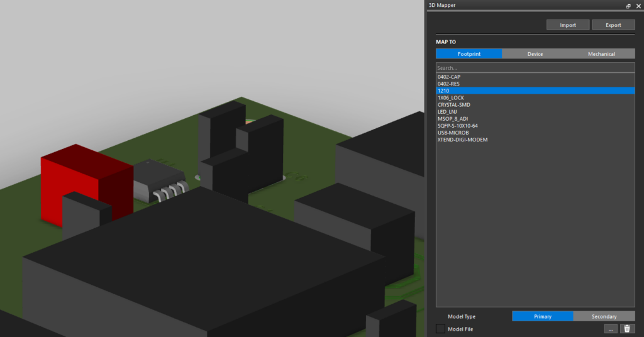The width and height of the screenshot is (644, 337).
Task: Select the 1X06_LOCK footprint
Action: pos(535,97)
